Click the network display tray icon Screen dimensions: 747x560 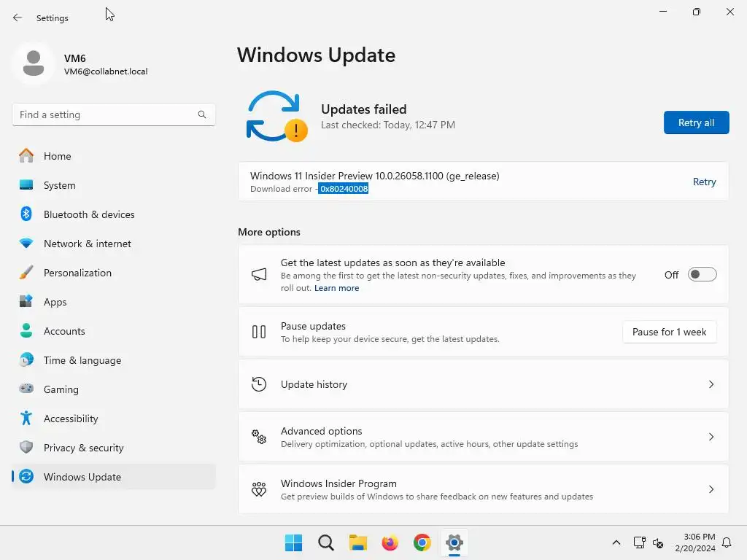coord(639,542)
